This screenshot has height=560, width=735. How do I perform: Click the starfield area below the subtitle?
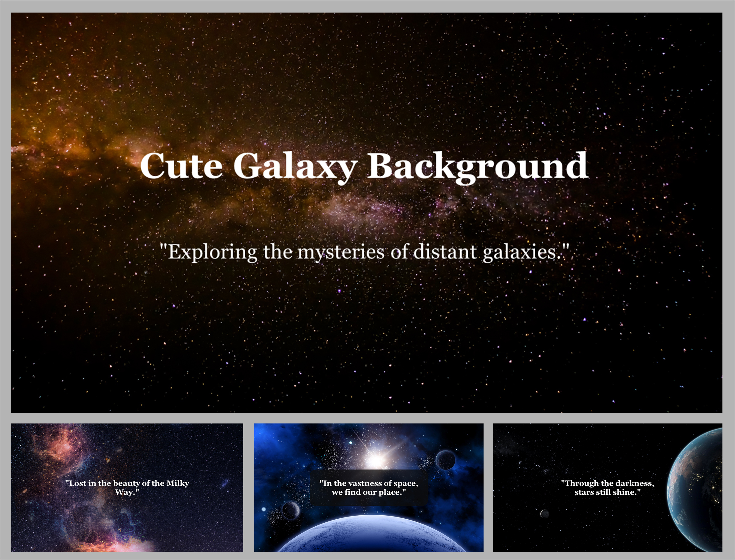pyautogui.click(x=367, y=333)
